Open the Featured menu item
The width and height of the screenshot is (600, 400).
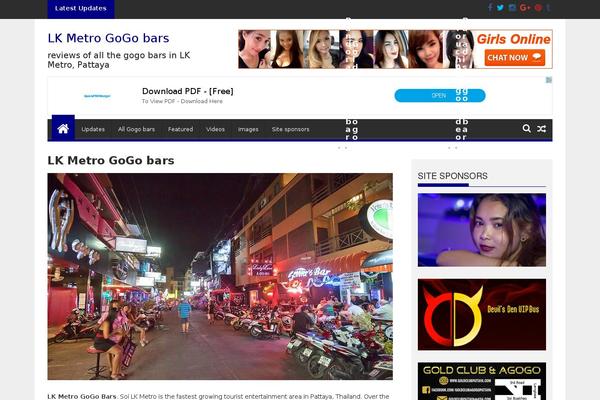click(180, 129)
